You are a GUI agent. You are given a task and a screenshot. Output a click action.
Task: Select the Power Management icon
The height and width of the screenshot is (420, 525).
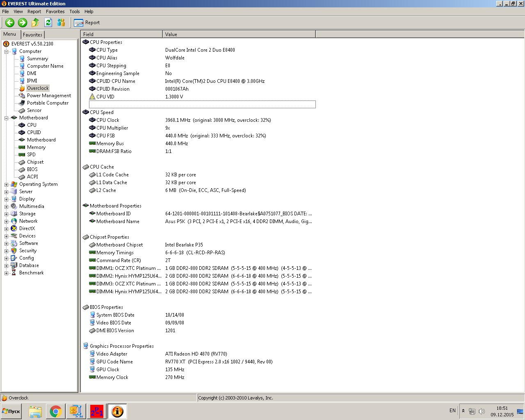[x=22, y=96]
